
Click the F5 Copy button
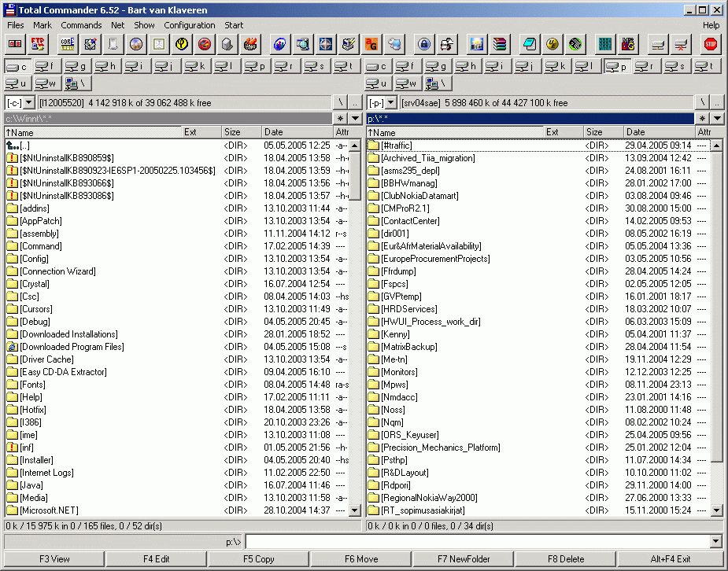(259, 559)
